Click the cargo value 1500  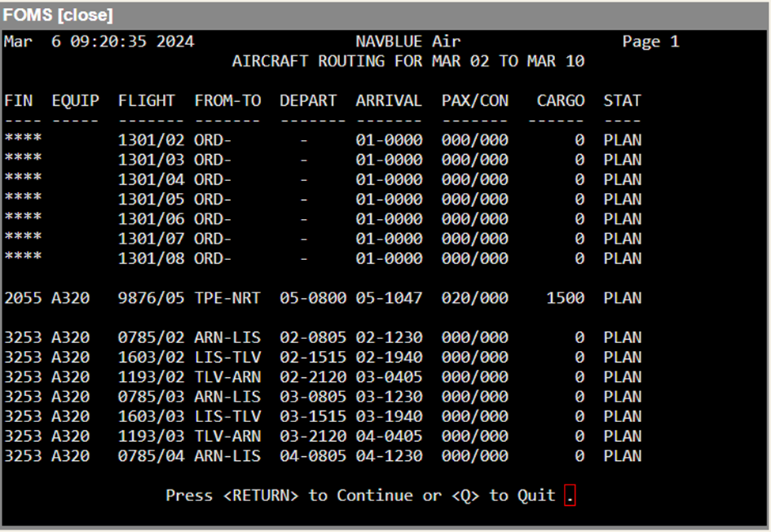tap(565, 298)
